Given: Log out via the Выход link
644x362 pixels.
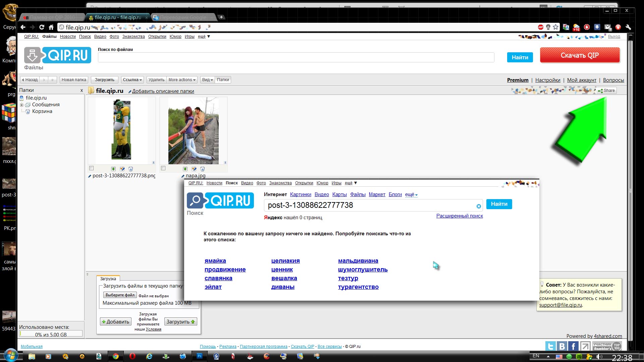Looking at the screenshot, I should pyautogui.click(x=614, y=37).
